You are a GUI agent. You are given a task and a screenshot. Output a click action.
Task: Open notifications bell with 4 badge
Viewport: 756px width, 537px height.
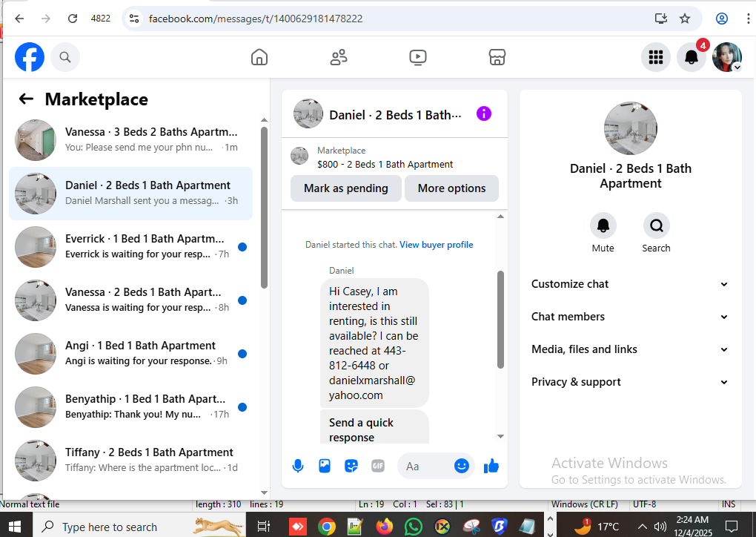click(x=692, y=57)
